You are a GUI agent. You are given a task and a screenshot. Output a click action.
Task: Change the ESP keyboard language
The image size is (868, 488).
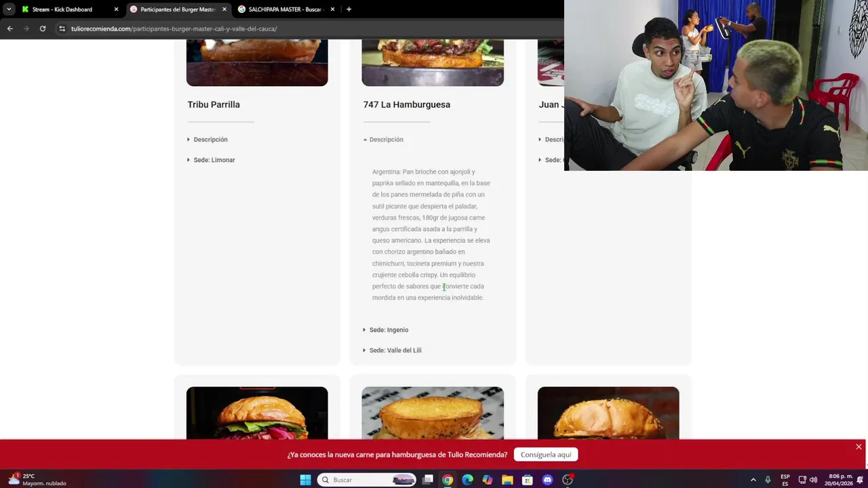coord(785,480)
